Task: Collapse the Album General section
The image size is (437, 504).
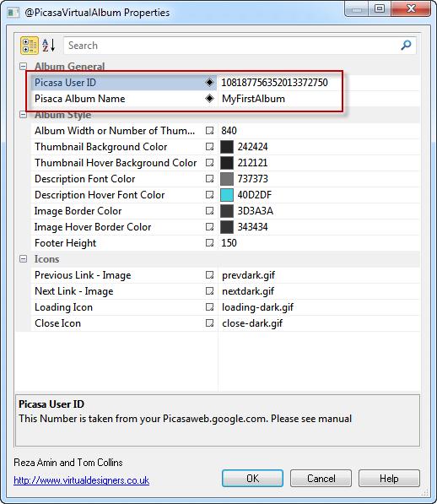Action: pyautogui.click(x=23, y=67)
